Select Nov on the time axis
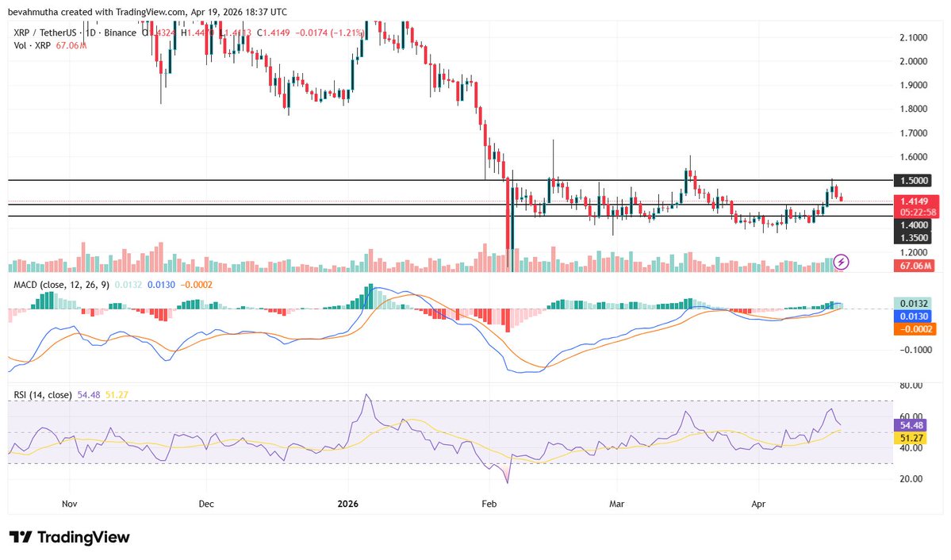 click(x=68, y=503)
